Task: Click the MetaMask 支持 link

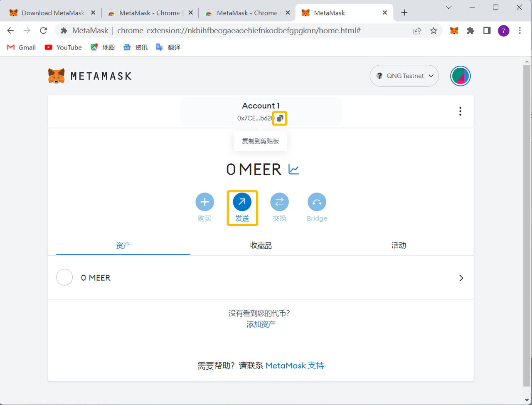Action: pos(295,365)
